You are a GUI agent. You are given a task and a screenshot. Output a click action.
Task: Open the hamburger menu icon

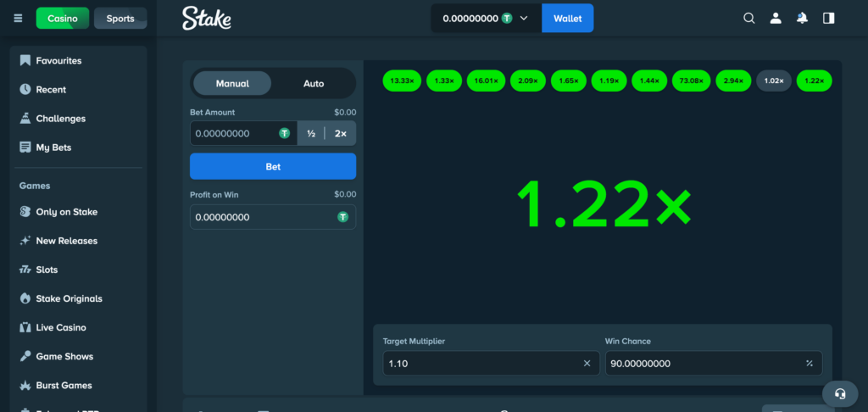click(x=18, y=18)
